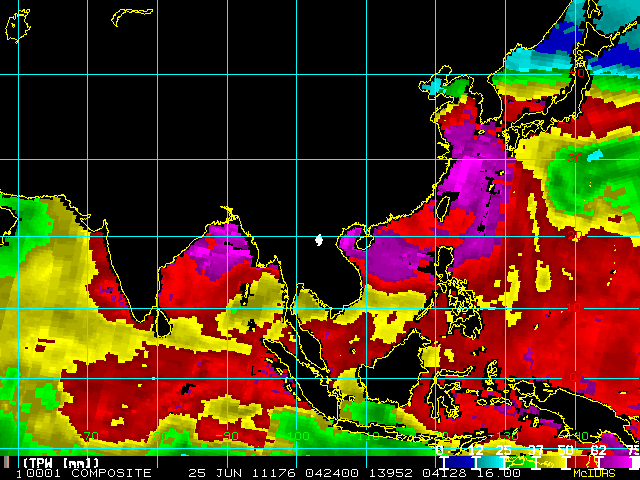
Task: Click the '16.00' resolution value
Action: point(498,473)
